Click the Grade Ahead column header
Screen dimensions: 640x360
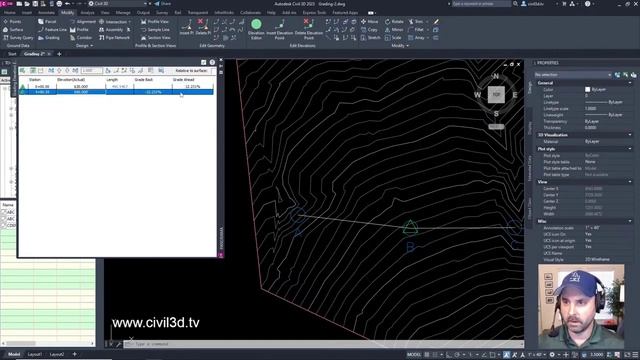pyautogui.click(x=183, y=80)
